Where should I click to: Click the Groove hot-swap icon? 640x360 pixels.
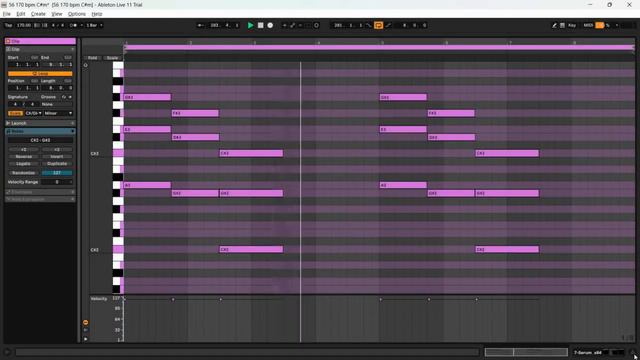click(64, 97)
